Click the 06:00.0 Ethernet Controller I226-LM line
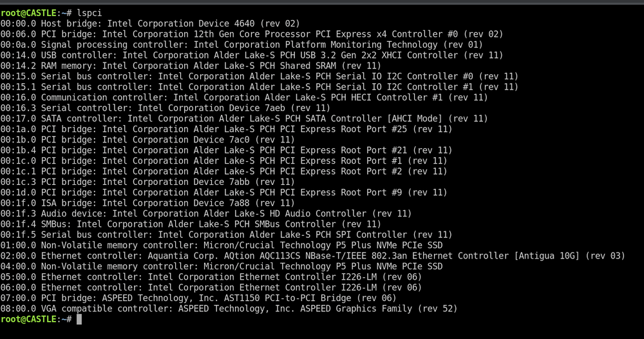 click(211, 287)
